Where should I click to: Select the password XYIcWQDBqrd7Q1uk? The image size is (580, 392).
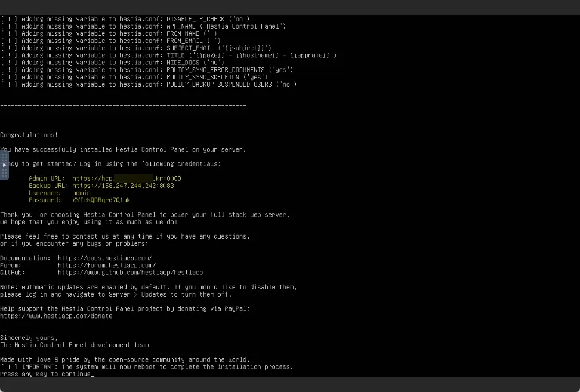tap(101, 200)
